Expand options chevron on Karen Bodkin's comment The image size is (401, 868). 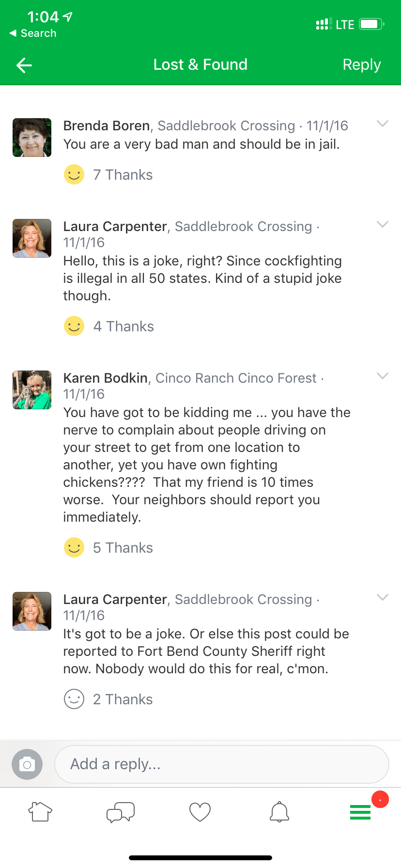coord(383,376)
